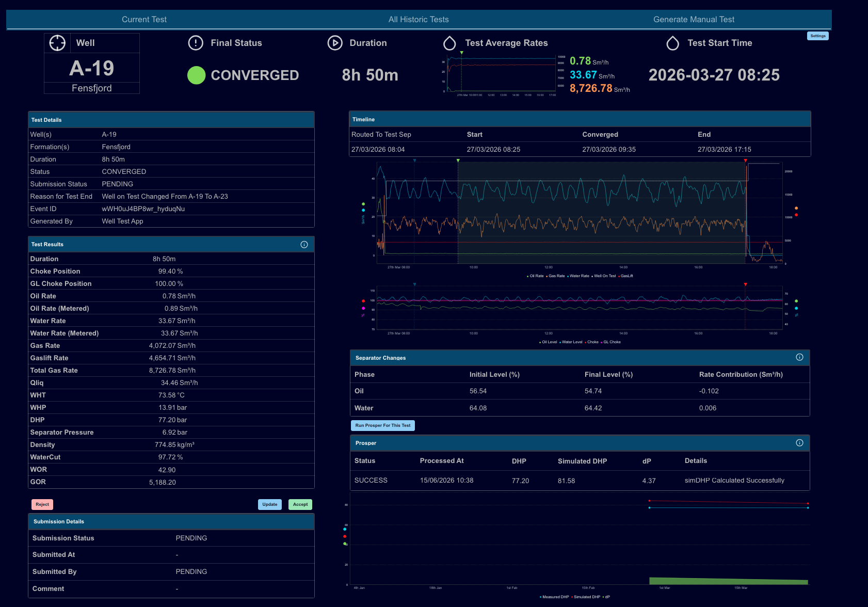Screen dimensions: 868x607
Task: Click the green converged marker on timeline chart
Action: tap(458, 161)
